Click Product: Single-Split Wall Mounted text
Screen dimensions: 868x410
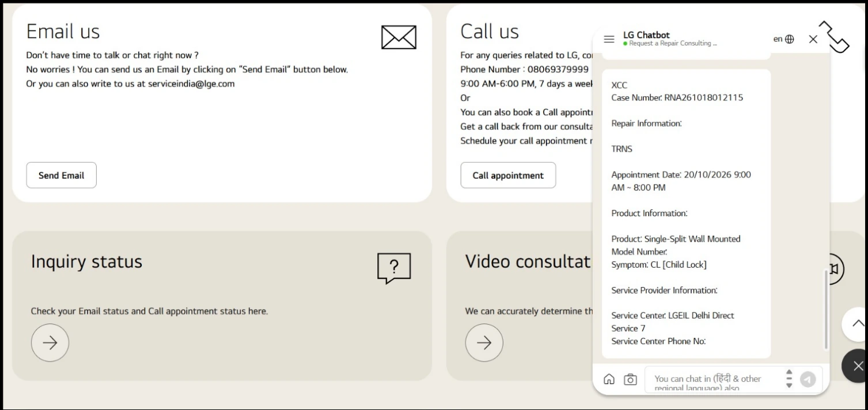pos(676,239)
